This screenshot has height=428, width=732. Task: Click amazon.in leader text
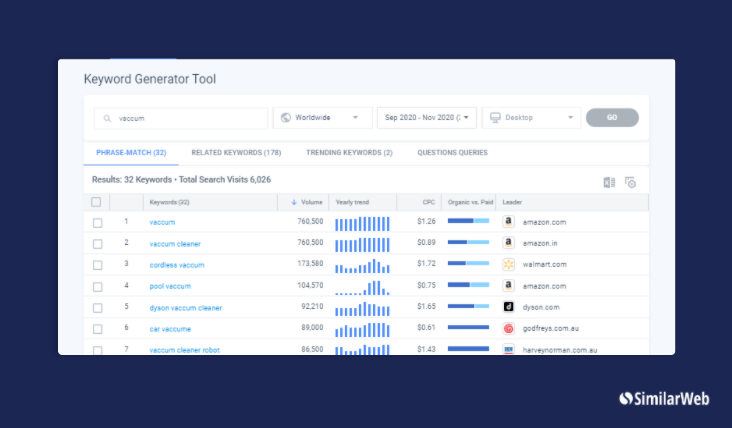(540, 243)
